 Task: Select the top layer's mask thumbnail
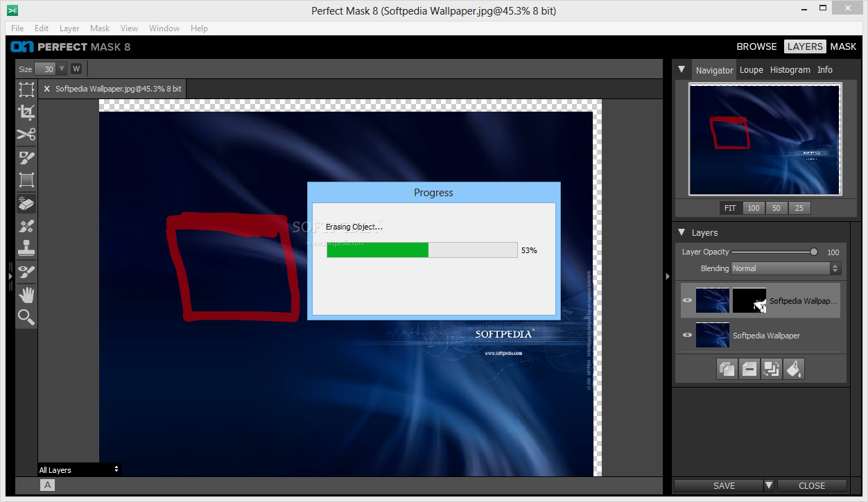749,301
